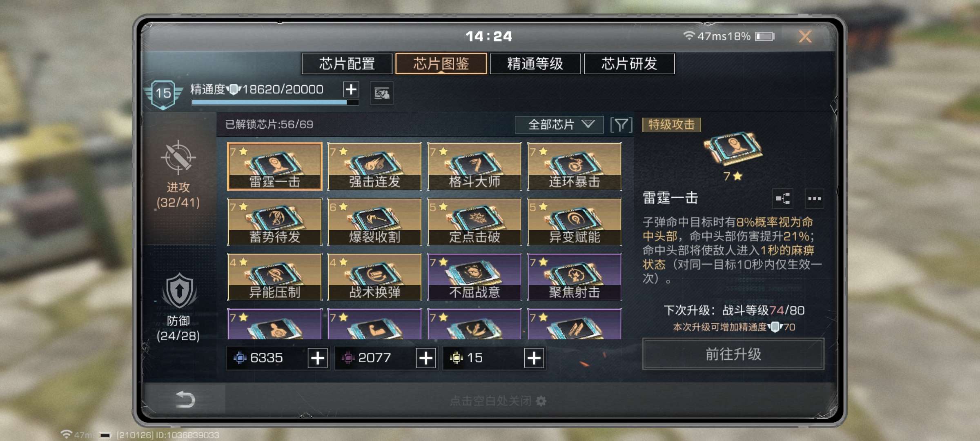Open the three-dots more options button
The width and height of the screenshot is (980, 441).
pos(814,199)
